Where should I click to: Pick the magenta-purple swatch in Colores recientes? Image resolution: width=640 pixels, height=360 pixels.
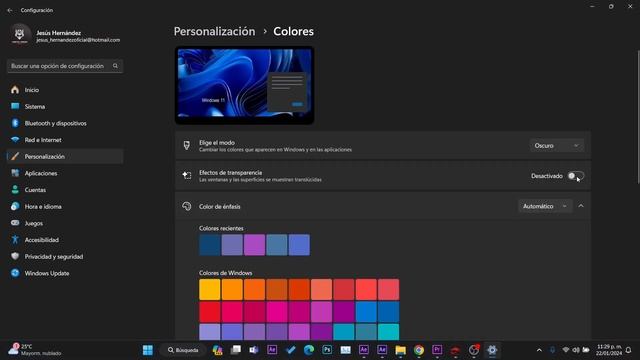(254, 245)
